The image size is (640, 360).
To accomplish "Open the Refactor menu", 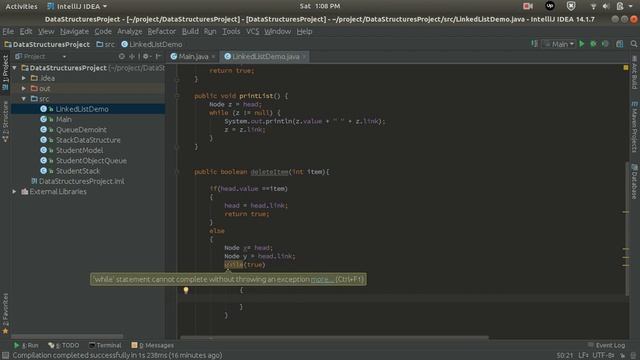I will 161,31.
